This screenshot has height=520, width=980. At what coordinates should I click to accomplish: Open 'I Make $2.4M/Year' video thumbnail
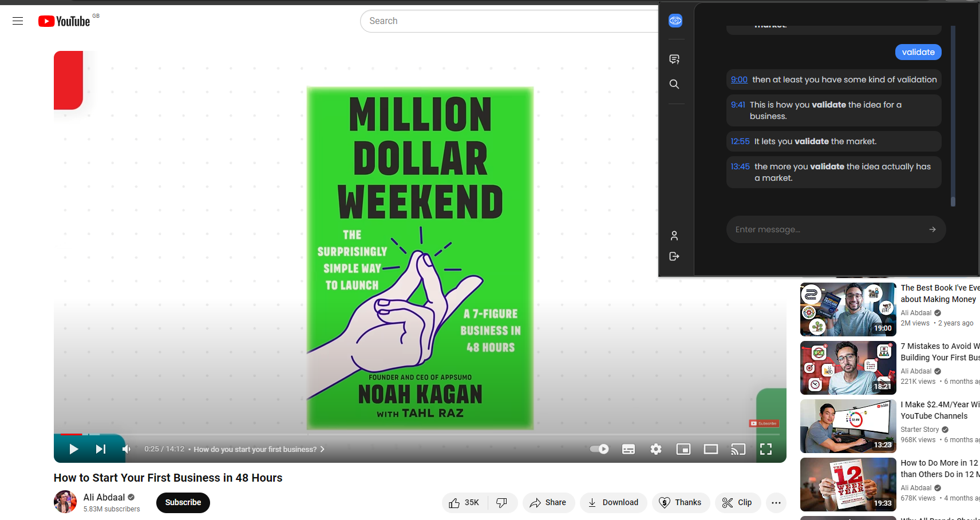[848, 426]
